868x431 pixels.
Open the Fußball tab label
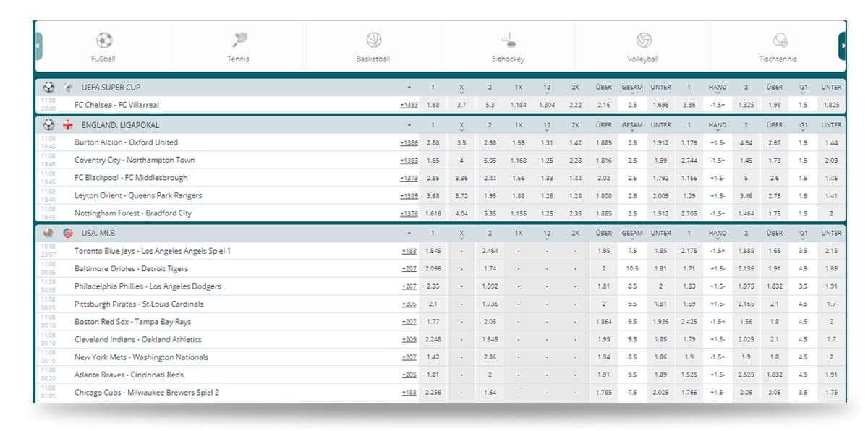(x=103, y=59)
